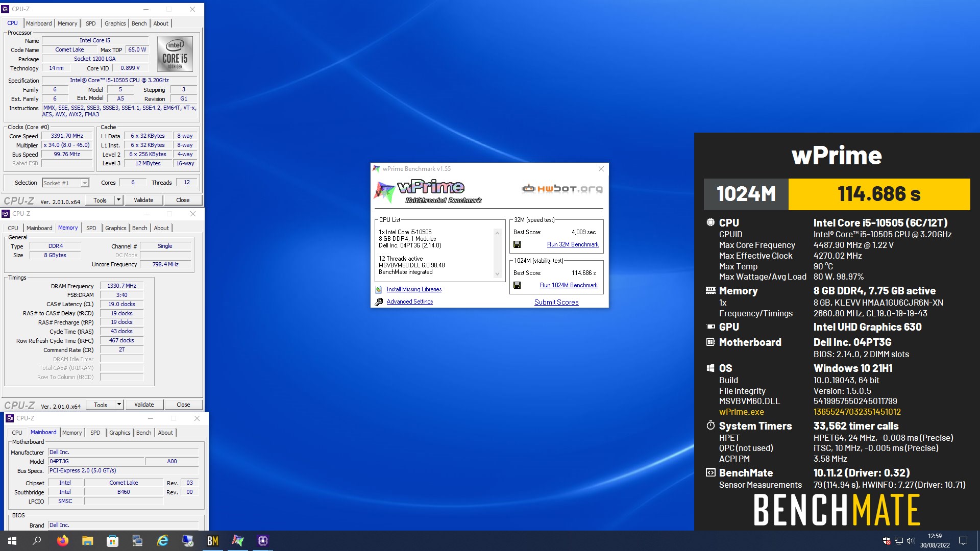The image size is (980, 551).
Task: Click Close button in top CPU-Z window
Action: [183, 200]
